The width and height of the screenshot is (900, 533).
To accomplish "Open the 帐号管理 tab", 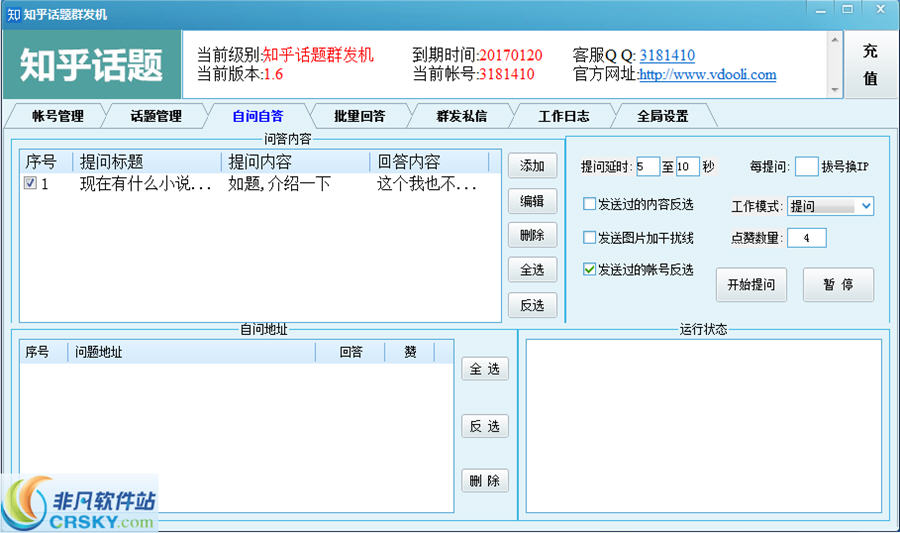I will 57,116.
